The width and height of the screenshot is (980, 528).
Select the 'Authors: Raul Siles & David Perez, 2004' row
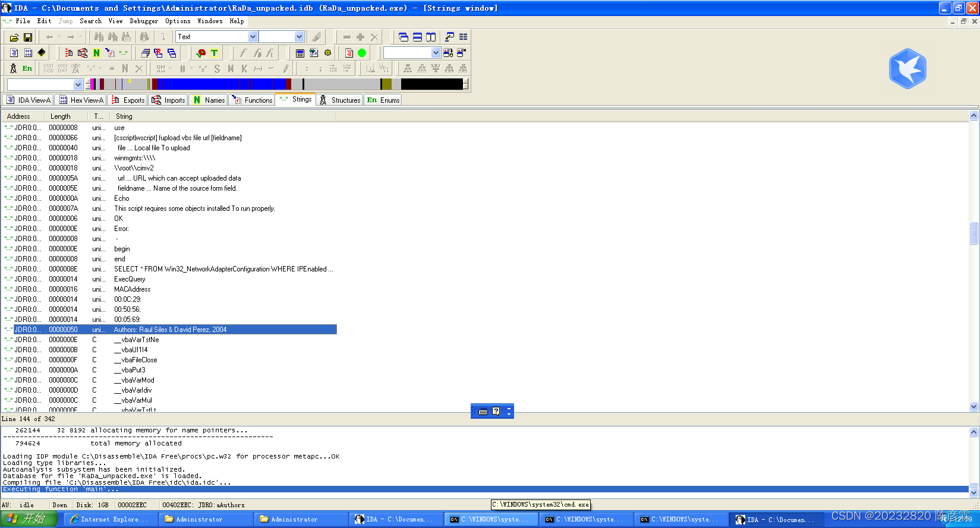tap(169, 330)
